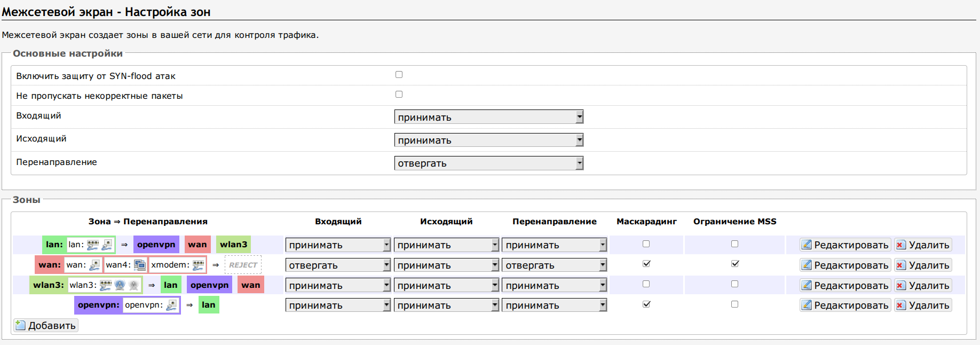980x345 pixels.
Task: Click the xmodem interface icon
Action: click(198, 265)
